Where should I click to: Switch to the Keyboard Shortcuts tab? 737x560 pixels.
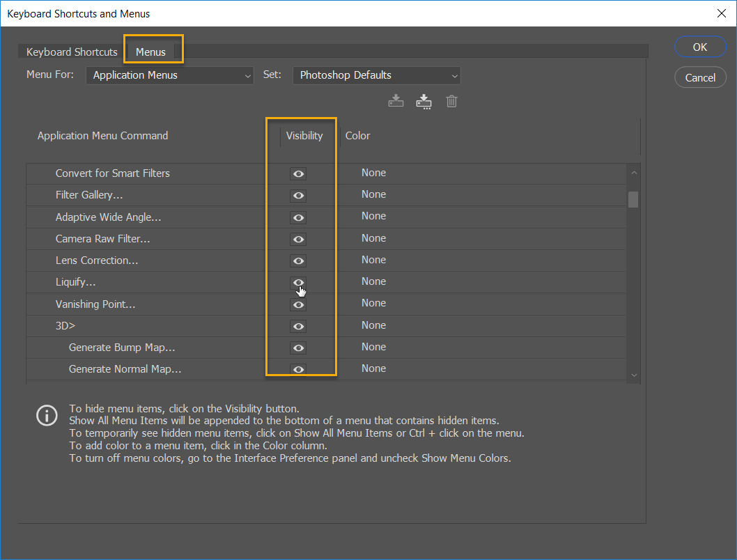[72, 51]
